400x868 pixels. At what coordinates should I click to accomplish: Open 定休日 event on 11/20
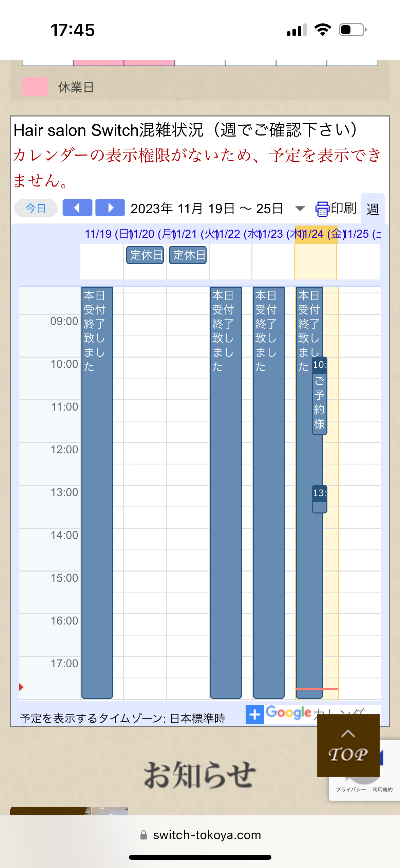click(145, 255)
